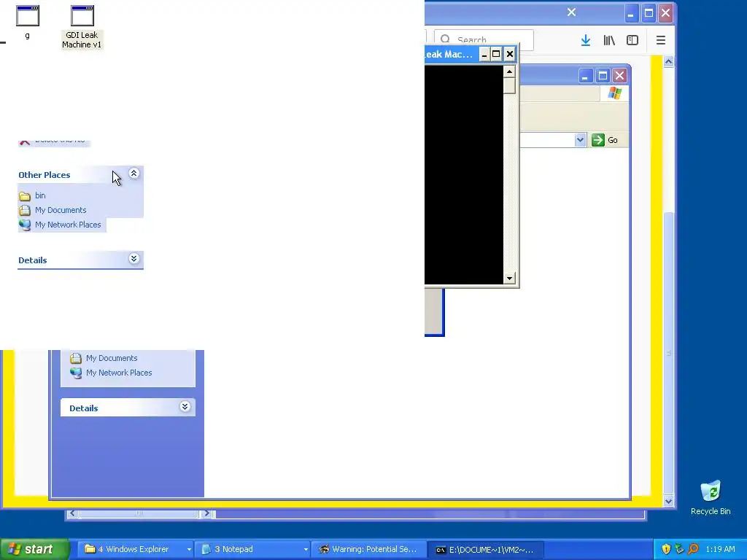747x560 pixels.
Task: Minimize the Leak Machine window
Action: 484,54
